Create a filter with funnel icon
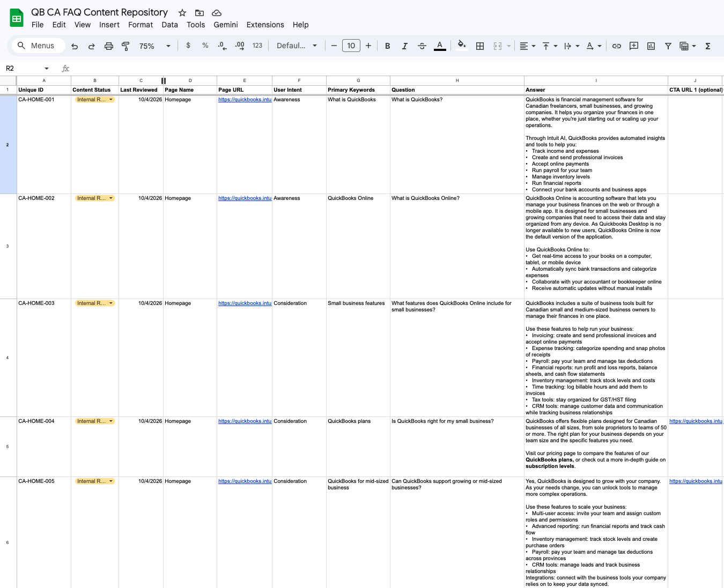Image resolution: width=724 pixels, height=588 pixels. (x=668, y=46)
